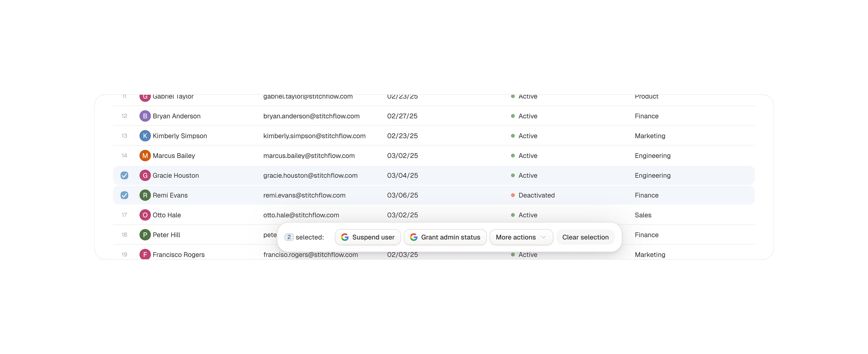
Task: Uncheck Gracie Houston's row checkbox
Action: [x=124, y=176]
